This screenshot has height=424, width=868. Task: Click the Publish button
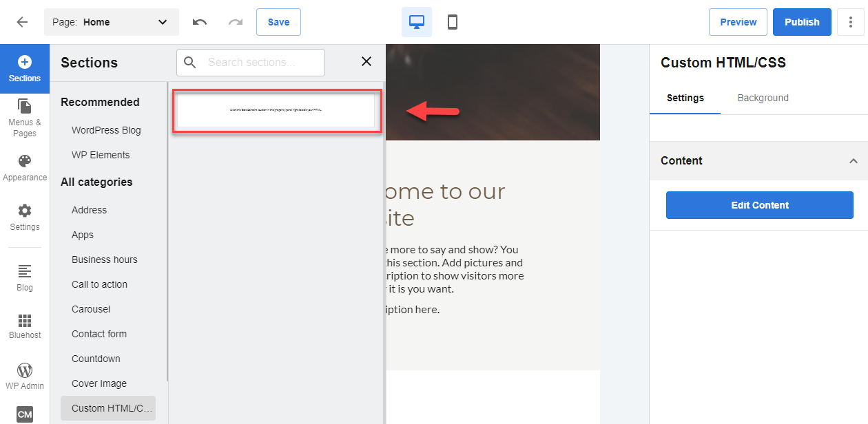pos(802,22)
